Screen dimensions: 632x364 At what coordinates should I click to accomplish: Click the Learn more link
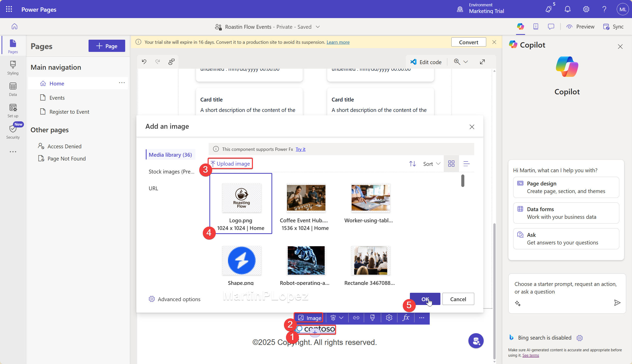click(338, 42)
